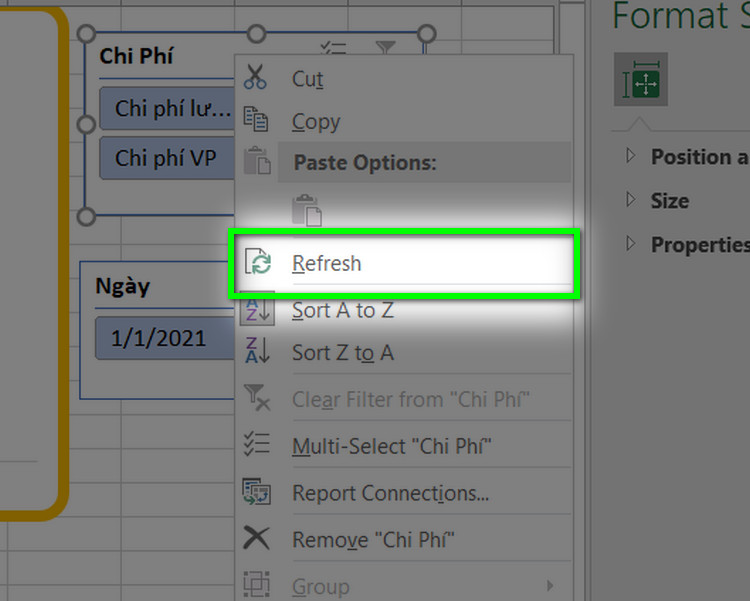
Task: Select the Chi phí lư... slicer button
Action: (167, 108)
